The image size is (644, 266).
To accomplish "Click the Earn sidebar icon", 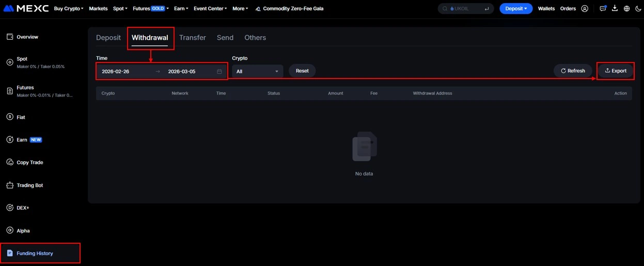I will [10, 139].
